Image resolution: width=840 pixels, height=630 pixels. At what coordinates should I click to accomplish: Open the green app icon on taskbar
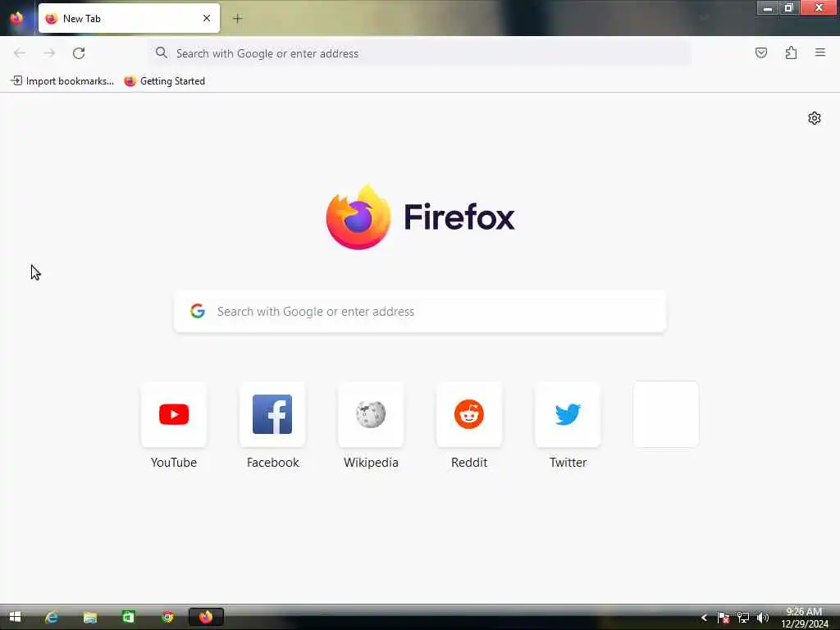pyautogui.click(x=129, y=617)
